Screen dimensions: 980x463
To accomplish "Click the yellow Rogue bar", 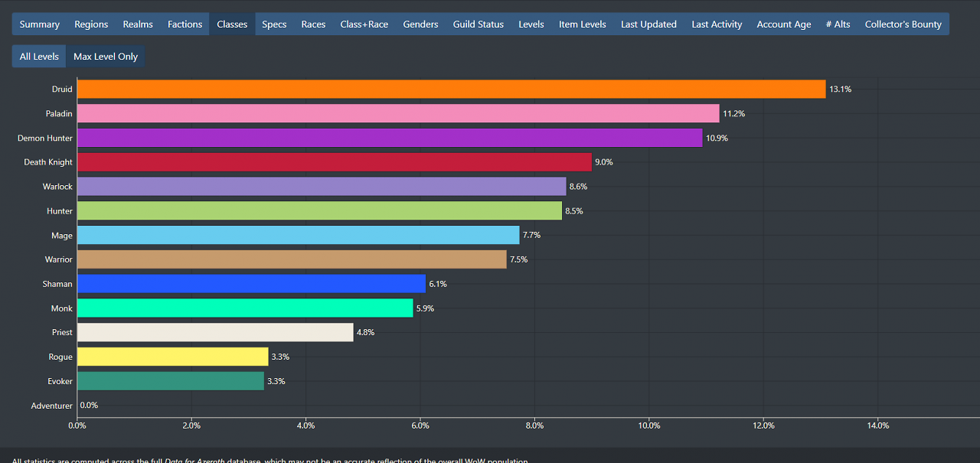I will (x=172, y=357).
